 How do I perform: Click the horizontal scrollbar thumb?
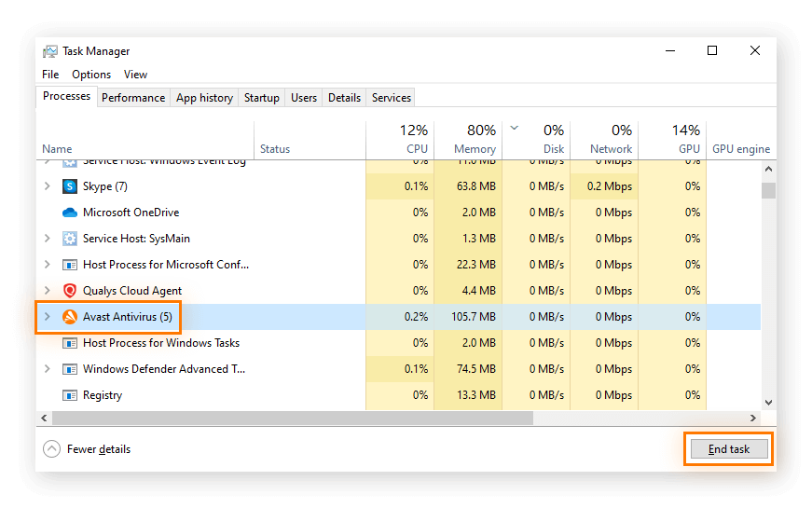coord(289,418)
